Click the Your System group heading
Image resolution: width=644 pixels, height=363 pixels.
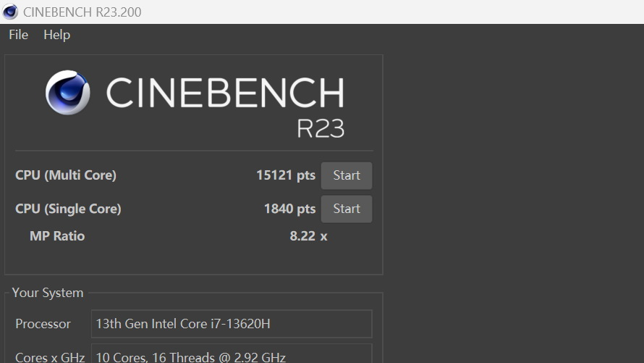[x=48, y=293]
